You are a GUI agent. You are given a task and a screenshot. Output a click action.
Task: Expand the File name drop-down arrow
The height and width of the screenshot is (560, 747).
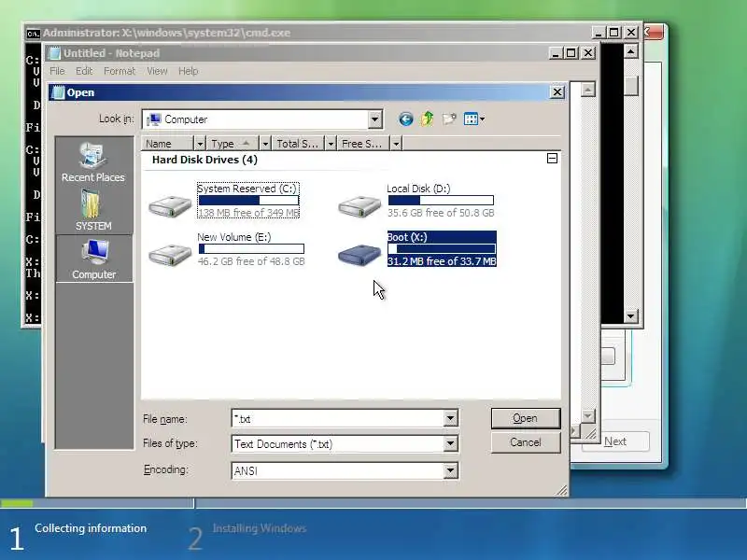450,418
